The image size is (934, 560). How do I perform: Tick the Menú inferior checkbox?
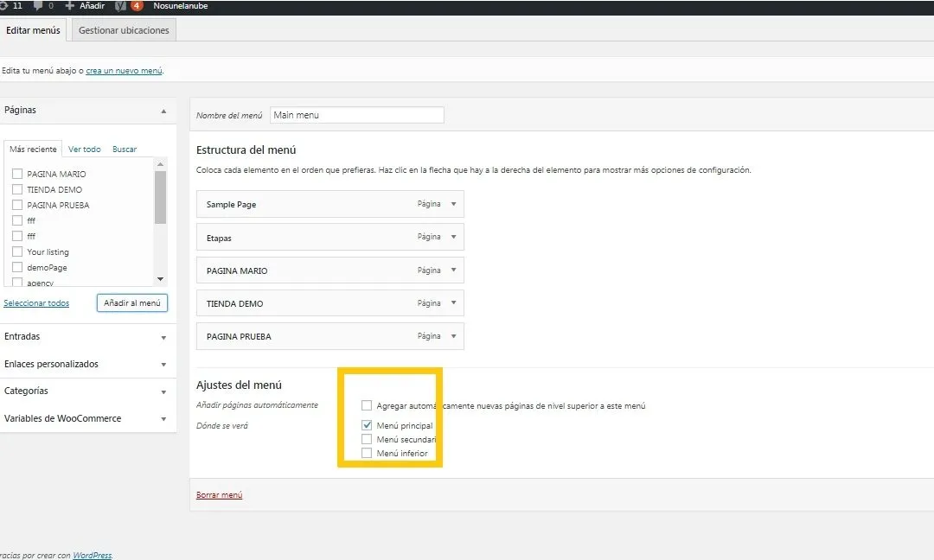pos(367,453)
